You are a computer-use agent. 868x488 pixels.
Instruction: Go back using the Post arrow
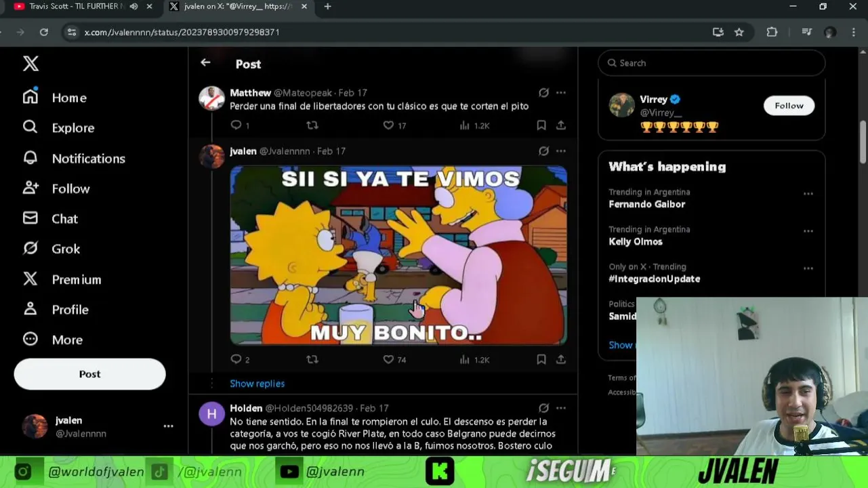(x=205, y=63)
